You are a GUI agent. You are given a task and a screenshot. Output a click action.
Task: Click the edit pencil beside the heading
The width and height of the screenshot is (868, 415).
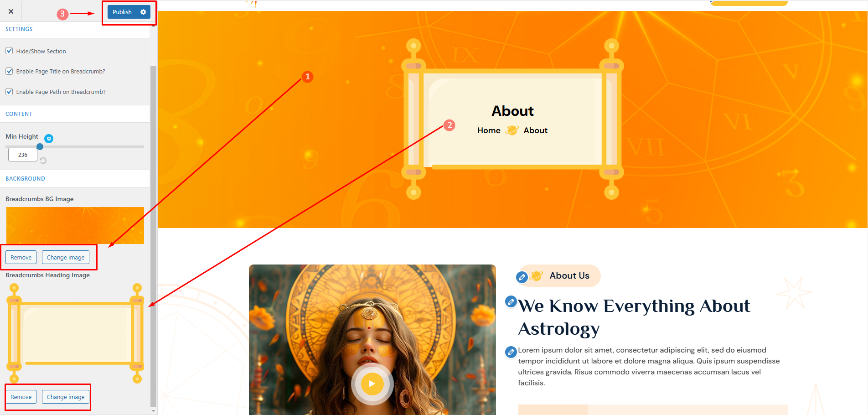511,301
